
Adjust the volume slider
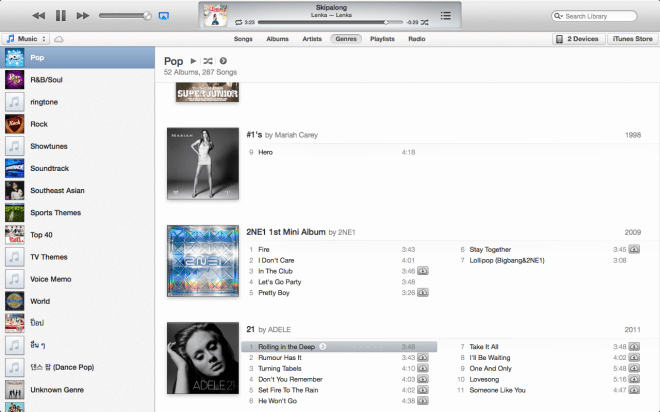(125, 16)
